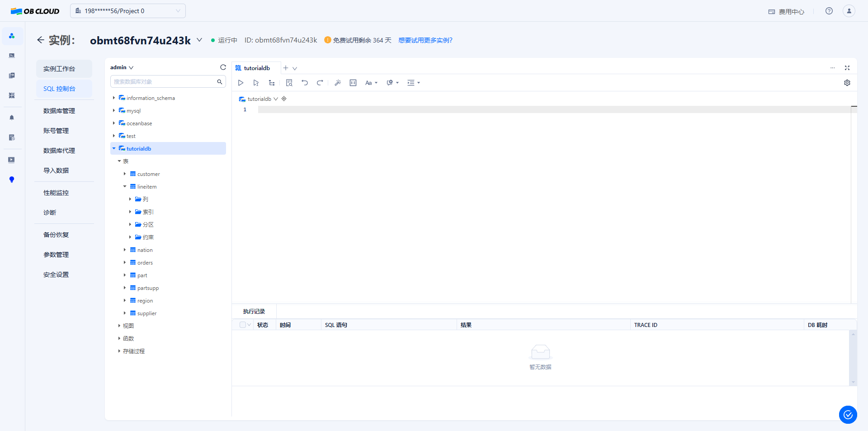Open the project selector 198******56/Project 0

pyautogui.click(x=128, y=11)
